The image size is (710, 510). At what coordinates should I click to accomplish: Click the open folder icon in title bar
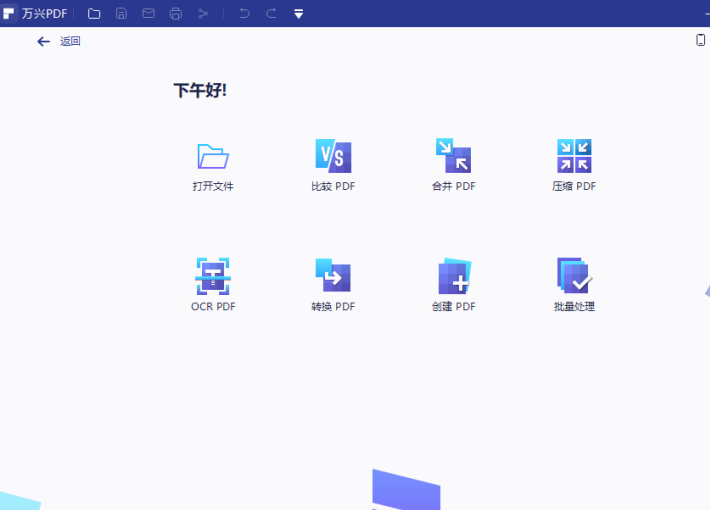[x=94, y=13]
